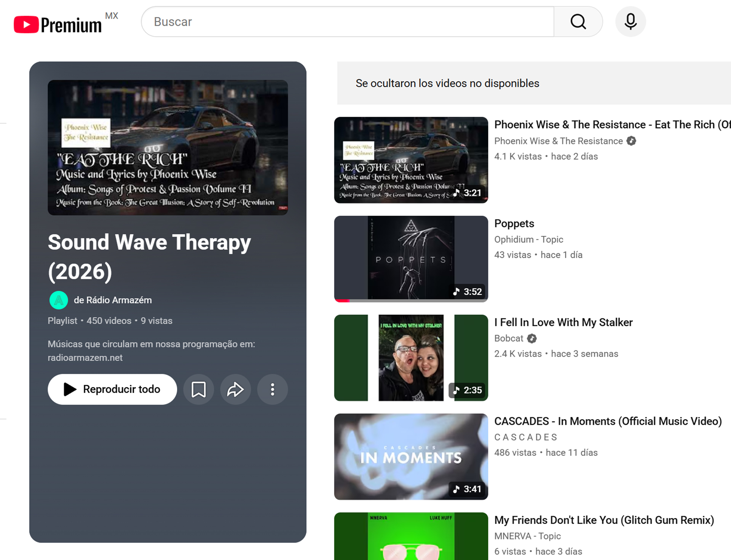Click Stalker video 2:35 thumbnail
The height and width of the screenshot is (560, 731).
coord(411,358)
